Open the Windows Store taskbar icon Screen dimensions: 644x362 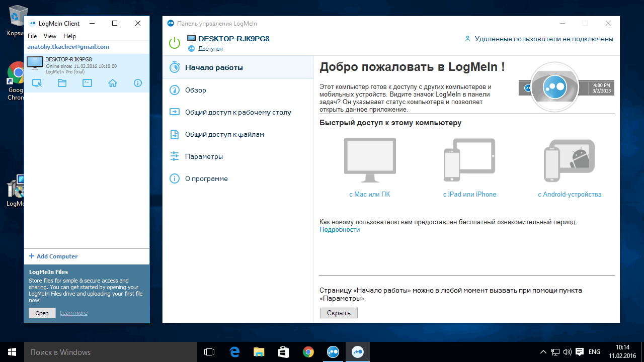[x=283, y=352]
